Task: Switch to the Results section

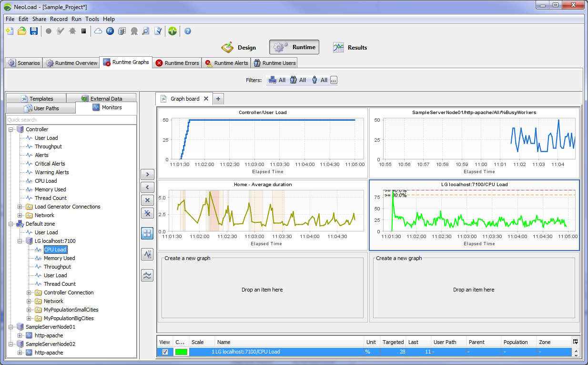Action: pos(350,47)
